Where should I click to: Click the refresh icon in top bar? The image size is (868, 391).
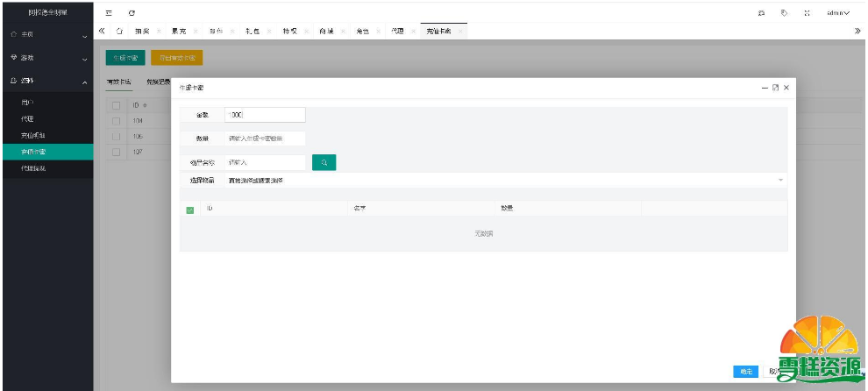point(132,13)
